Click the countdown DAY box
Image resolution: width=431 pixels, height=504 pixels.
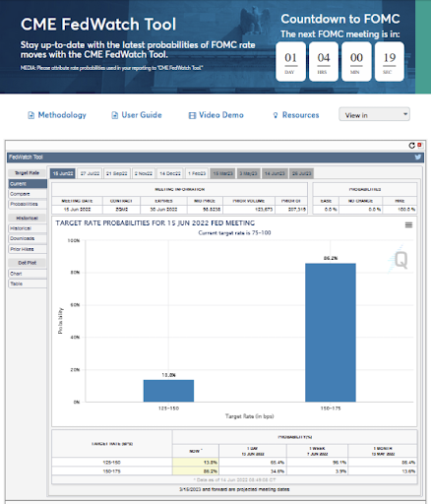click(x=290, y=61)
